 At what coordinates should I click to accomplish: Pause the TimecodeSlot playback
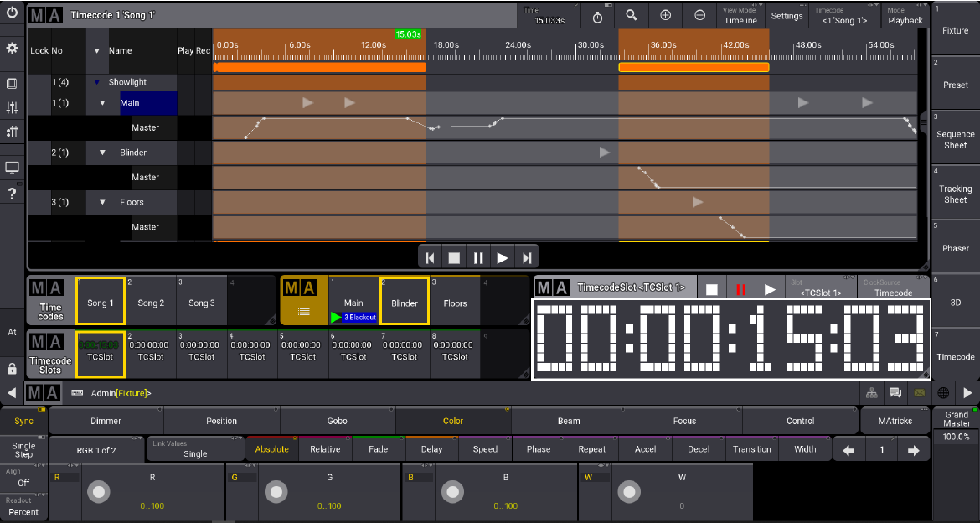pos(743,288)
